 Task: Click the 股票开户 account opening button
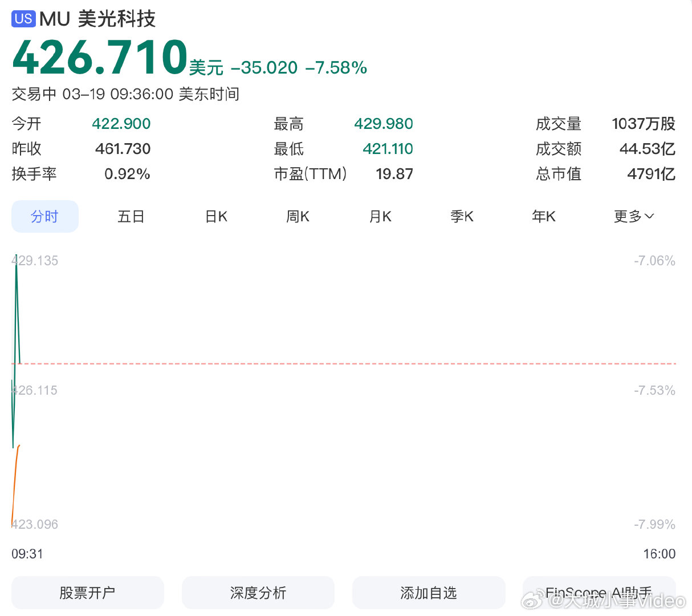(x=87, y=593)
